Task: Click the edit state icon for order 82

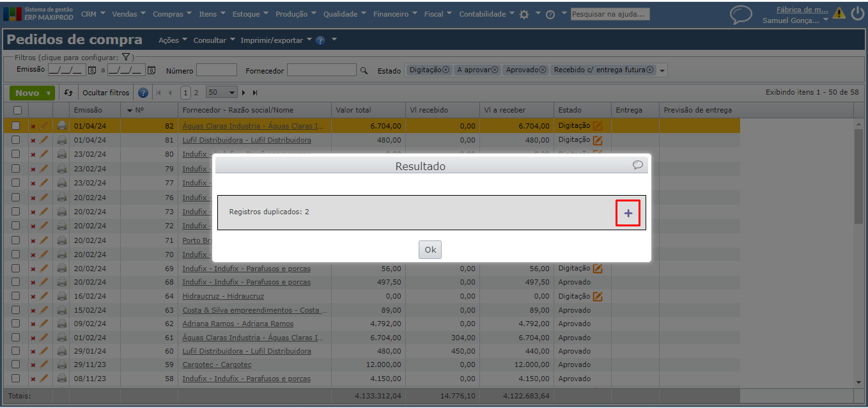Action: click(598, 126)
